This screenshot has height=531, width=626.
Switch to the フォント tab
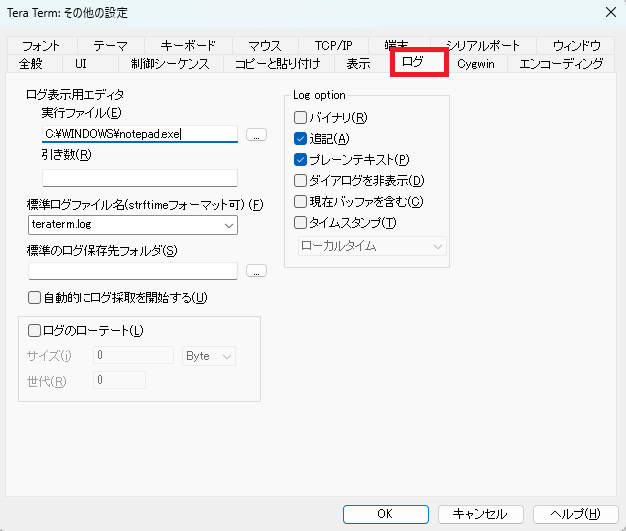[x=41, y=46]
